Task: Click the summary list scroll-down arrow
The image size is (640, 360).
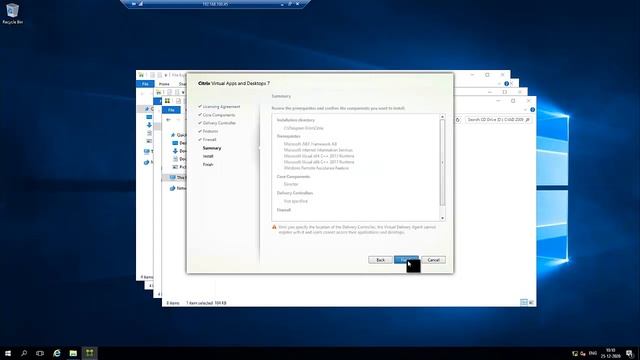Action: click(442, 218)
